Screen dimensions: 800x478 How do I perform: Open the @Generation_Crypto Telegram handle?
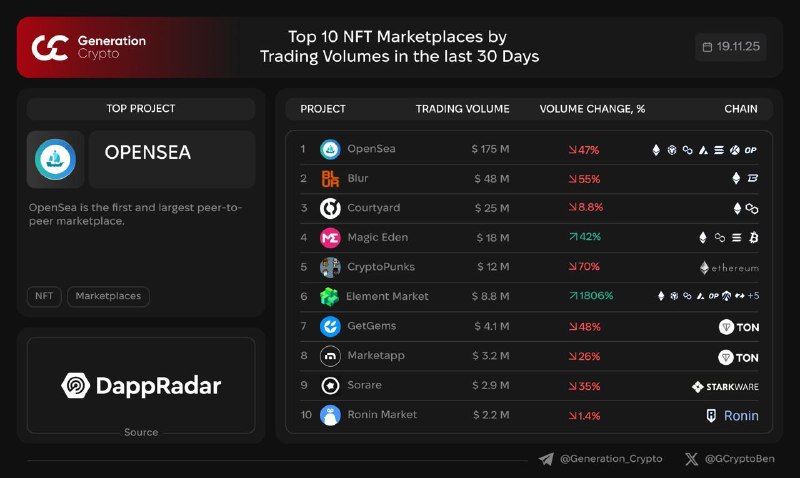(x=610, y=459)
